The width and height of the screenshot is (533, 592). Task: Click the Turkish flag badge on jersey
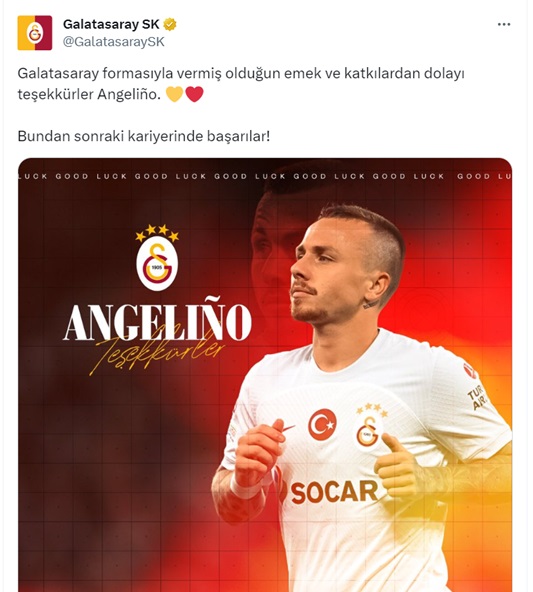point(322,424)
